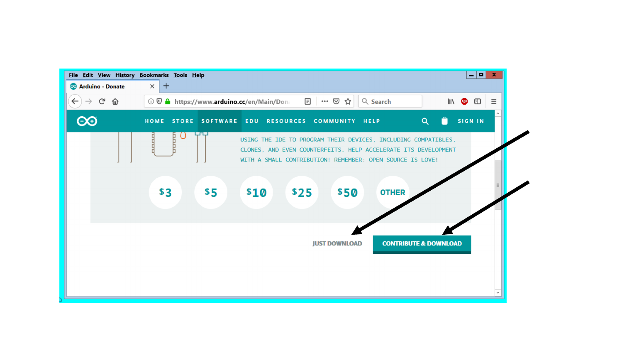The height and width of the screenshot is (363, 644).
Task: Open the Adblock Plus extension
Action: [x=464, y=101]
